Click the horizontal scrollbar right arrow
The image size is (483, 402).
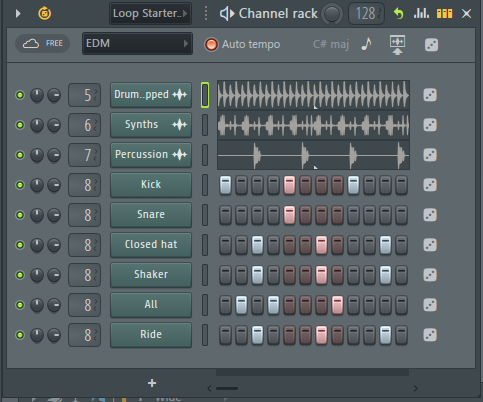click(415, 388)
